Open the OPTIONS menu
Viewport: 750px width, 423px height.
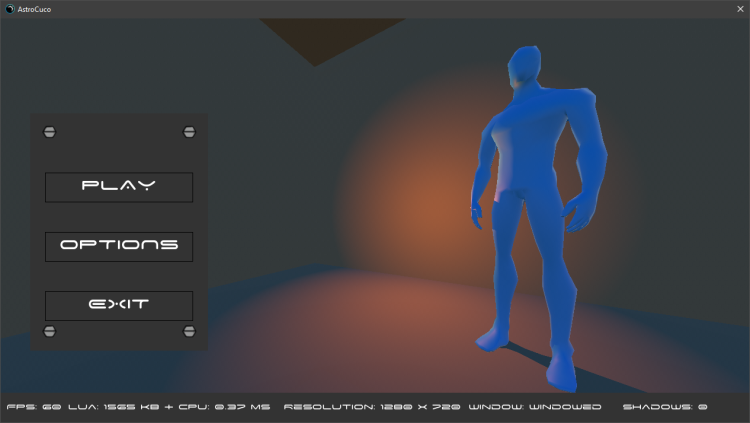pos(119,247)
